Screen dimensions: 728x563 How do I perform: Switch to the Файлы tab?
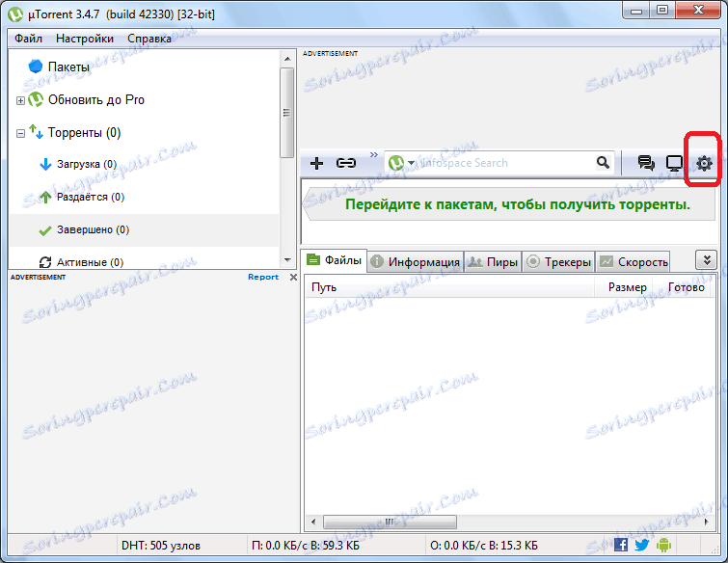coord(334,260)
